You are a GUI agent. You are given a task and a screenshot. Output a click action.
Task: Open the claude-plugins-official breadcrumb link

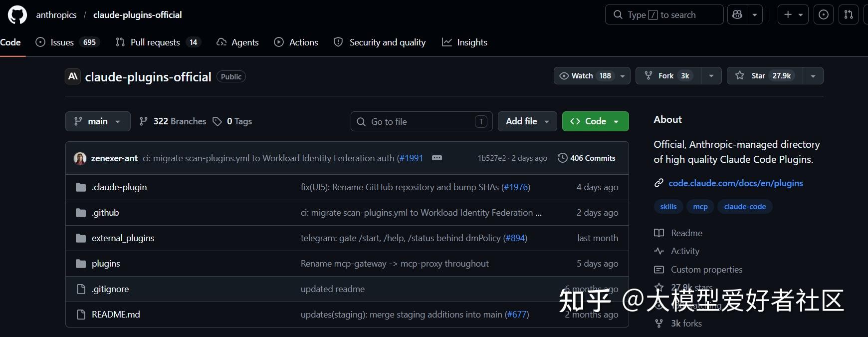[x=137, y=15]
